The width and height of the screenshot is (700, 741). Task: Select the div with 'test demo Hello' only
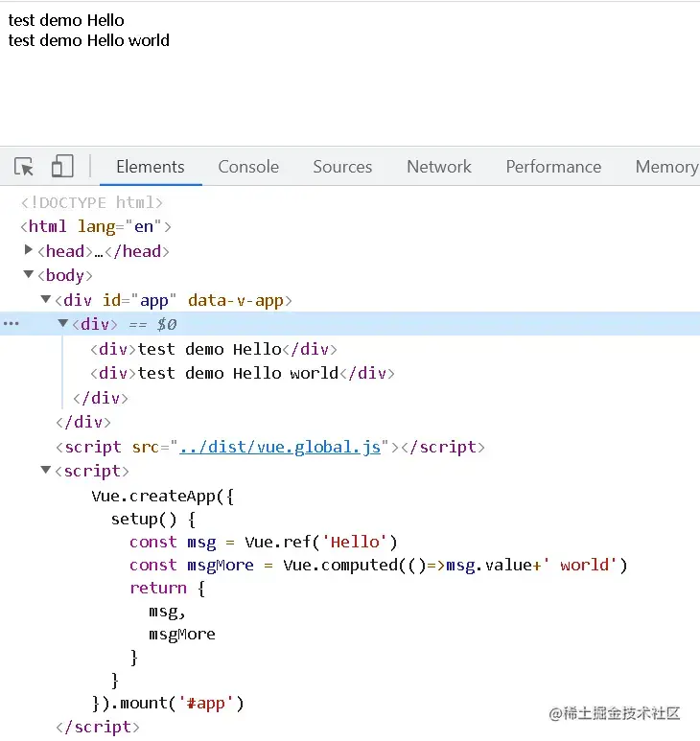coord(214,349)
